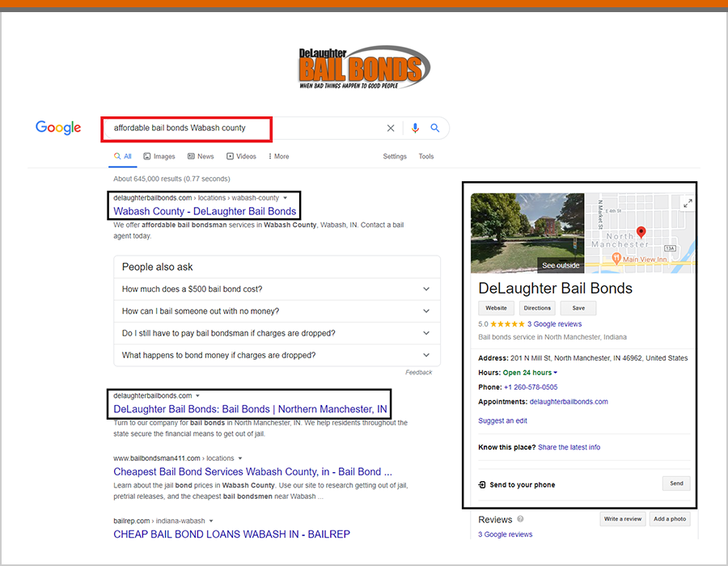Open DeLaughter Bail Bonds Northern Manchester result
This screenshot has width=728, height=566.
(x=250, y=410)
